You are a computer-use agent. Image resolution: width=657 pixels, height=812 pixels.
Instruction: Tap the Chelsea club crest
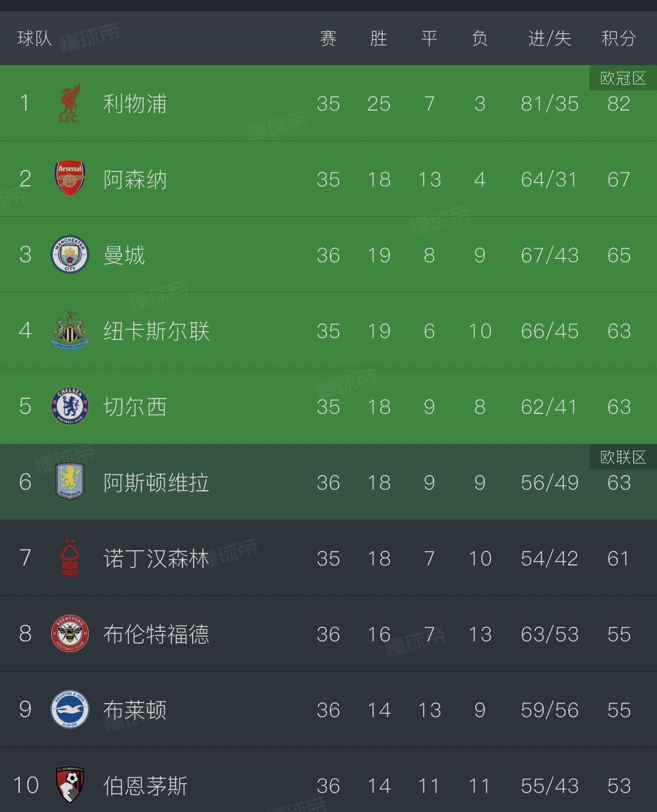pyautogui.click(x=70, y=406)
